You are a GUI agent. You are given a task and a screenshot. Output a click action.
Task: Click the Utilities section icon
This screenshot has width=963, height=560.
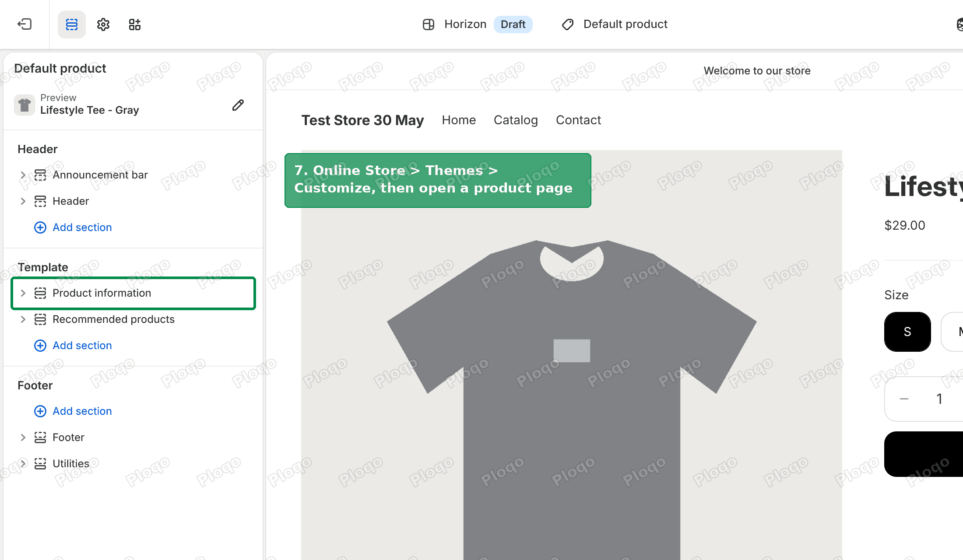click(40, 464)
